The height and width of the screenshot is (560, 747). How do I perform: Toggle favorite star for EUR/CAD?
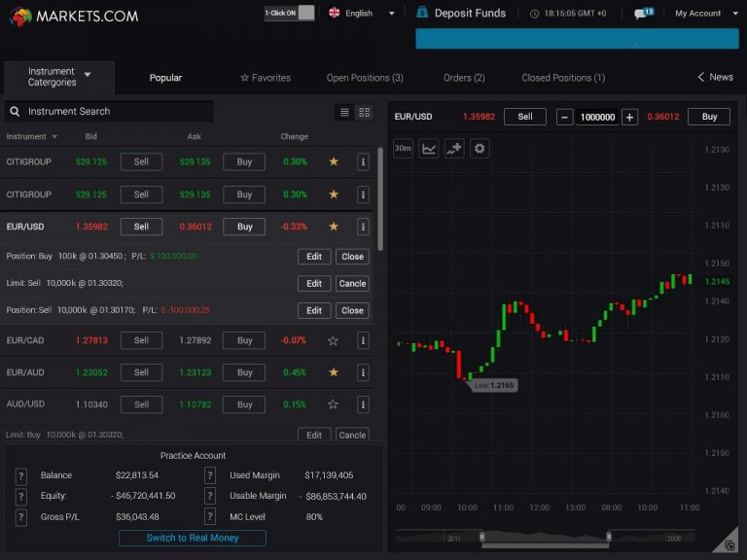334,340
